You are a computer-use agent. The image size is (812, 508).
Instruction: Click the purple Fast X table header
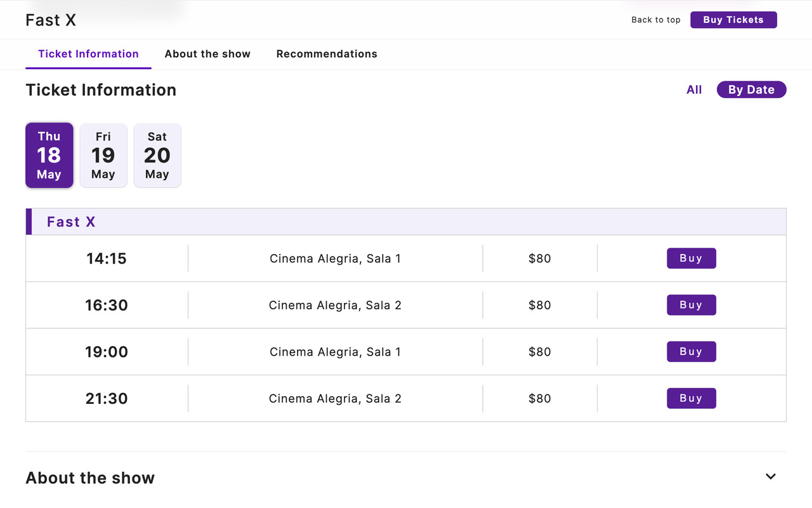[406, 222]
